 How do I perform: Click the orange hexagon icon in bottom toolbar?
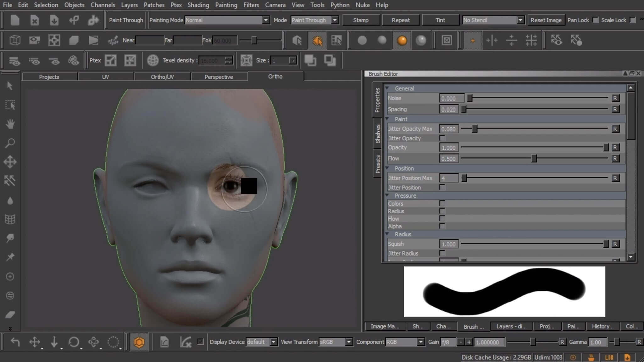pyautogui.click(x=139, y=342)
